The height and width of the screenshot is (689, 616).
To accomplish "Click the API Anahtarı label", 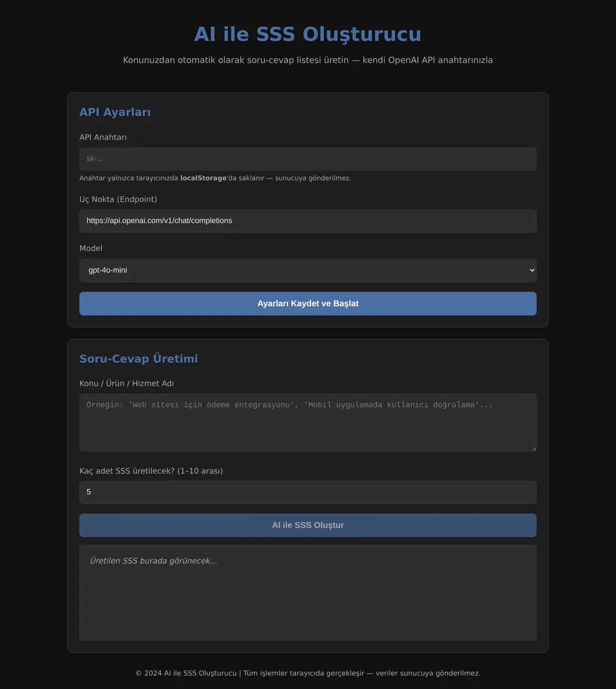I will coord(103,137).
